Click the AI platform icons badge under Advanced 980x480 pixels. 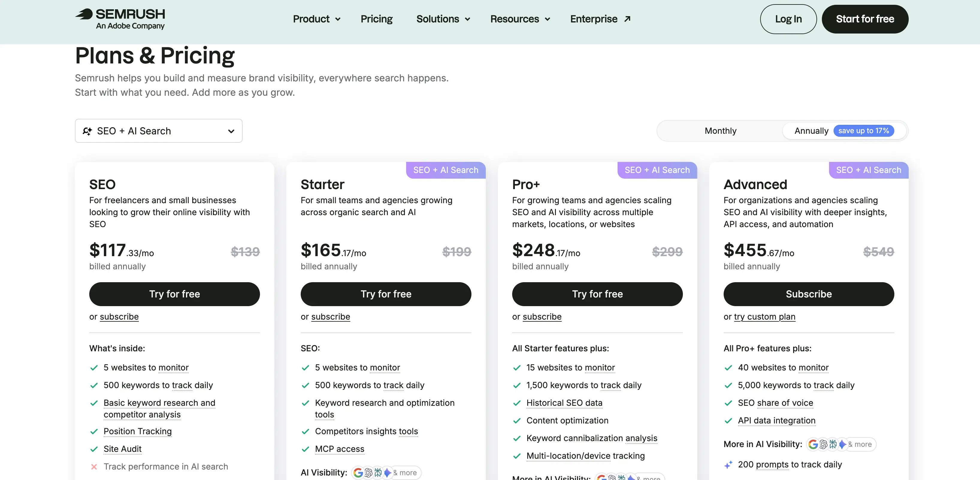[841, 444]
